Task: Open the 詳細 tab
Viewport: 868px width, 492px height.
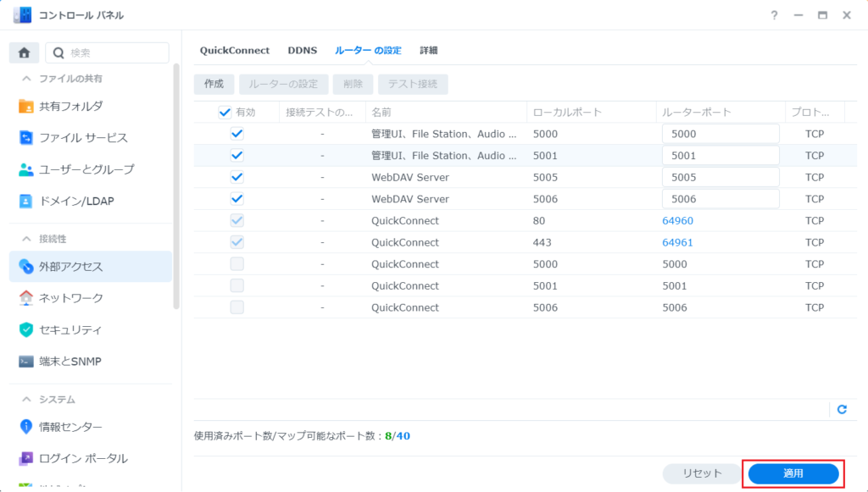Action: [428, 50]
